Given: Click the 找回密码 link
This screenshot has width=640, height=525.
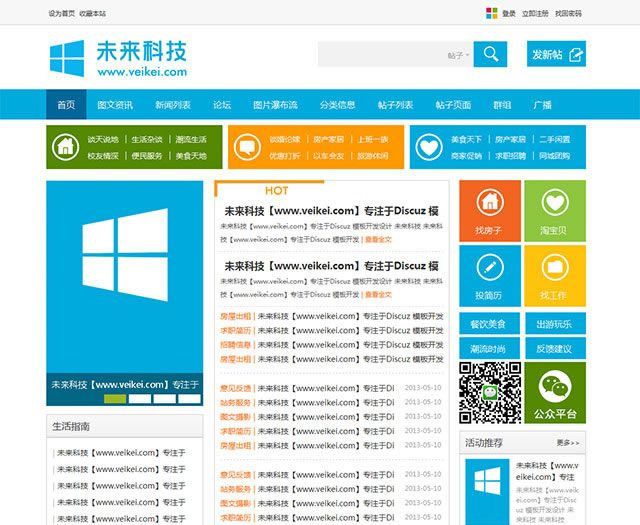Looking at the screenshot, I should pos(568,13).
